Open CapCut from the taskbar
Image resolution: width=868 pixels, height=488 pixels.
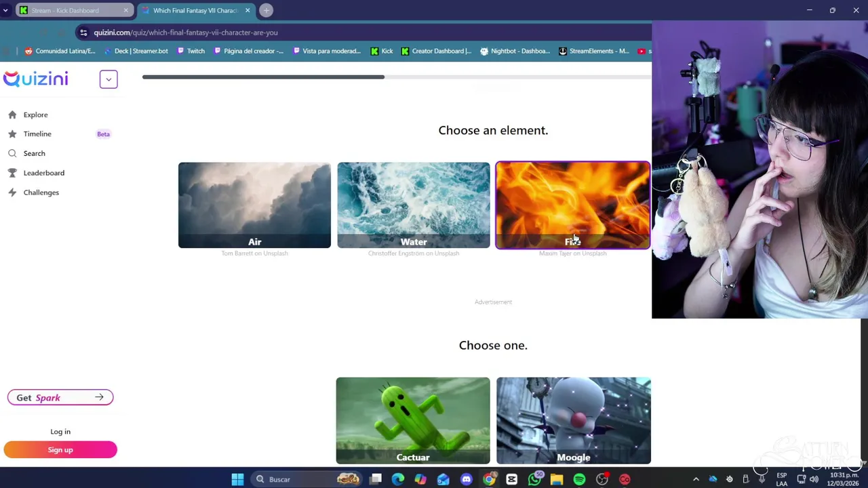point(511,479)
